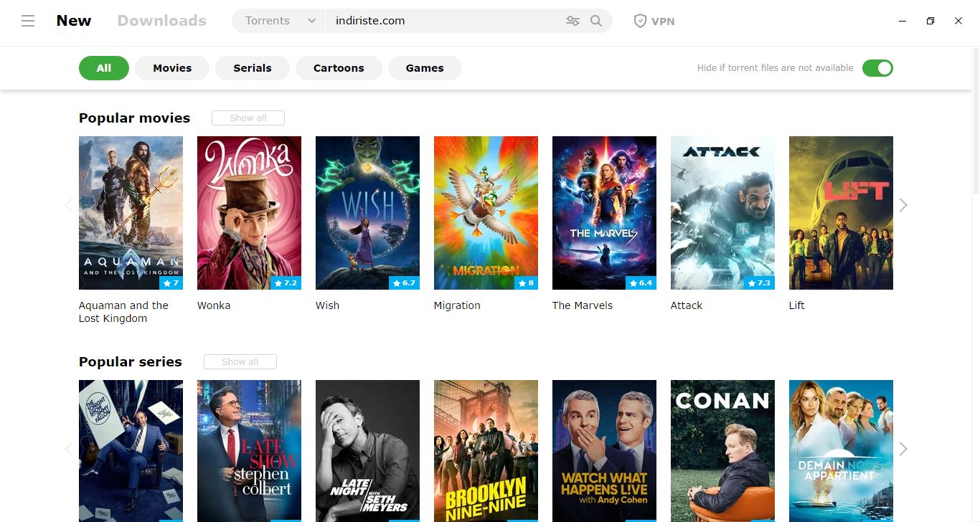
Task: Open The Tonight Show Jimmy Fallon poster
Action: pyautogui.click(x=131, y=451)
